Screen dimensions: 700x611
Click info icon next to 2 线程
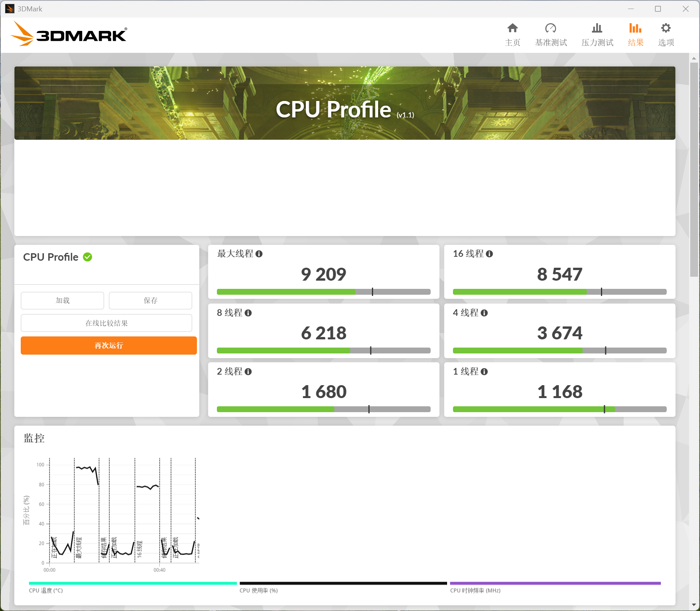tap(248, 372)
